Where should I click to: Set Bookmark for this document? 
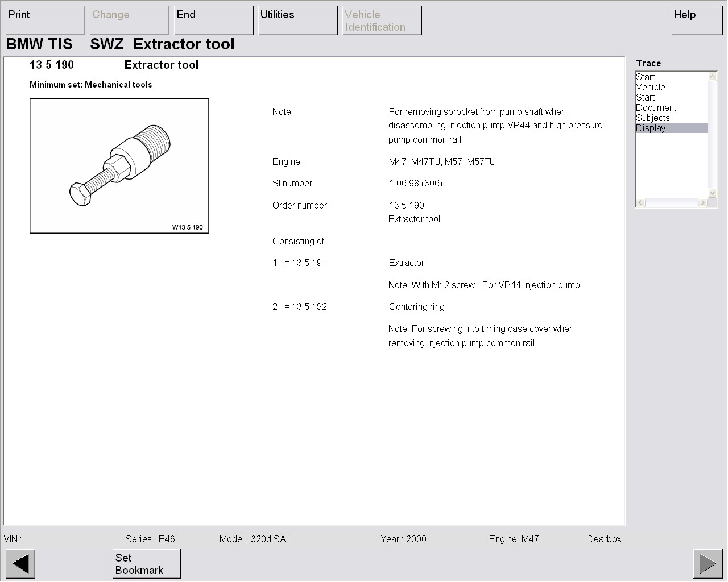point(147,564)
